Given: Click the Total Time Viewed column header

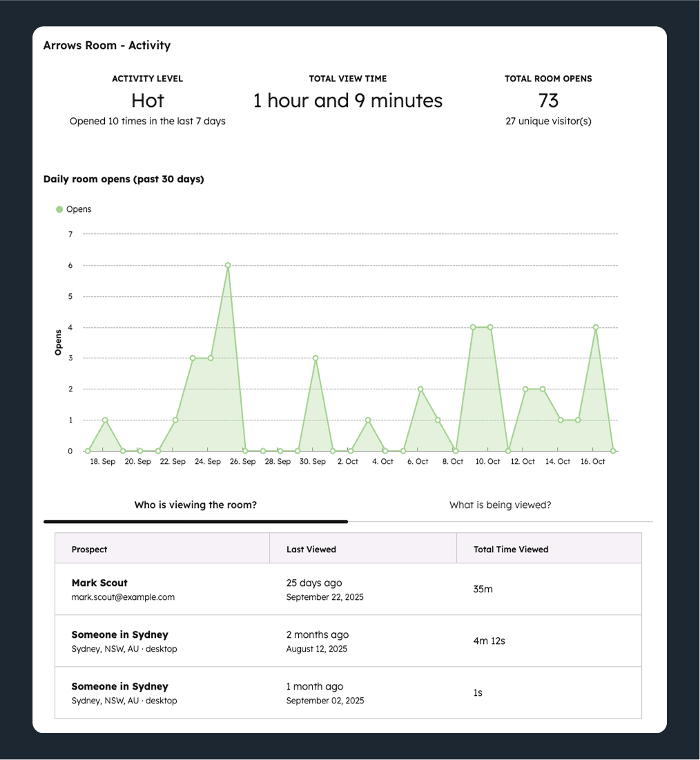Looking at the screenshot, I should point(511,549).
